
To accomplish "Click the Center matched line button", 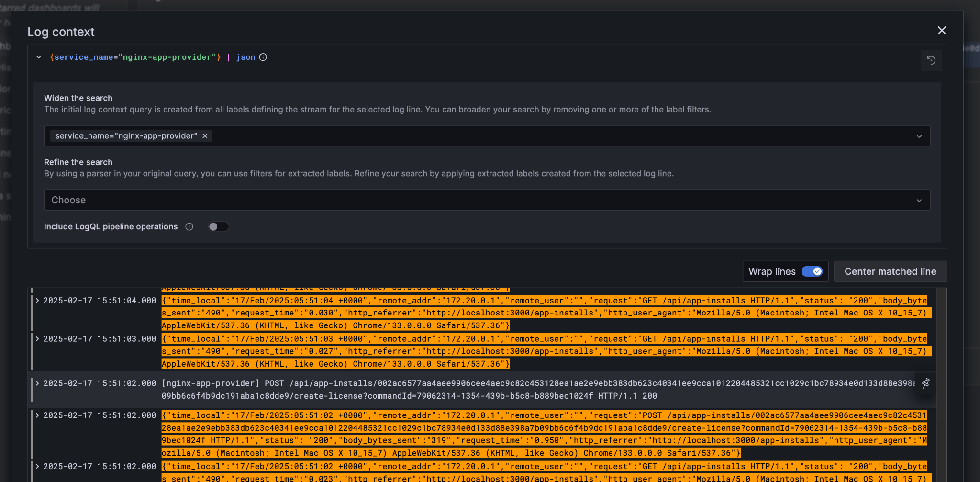I will pyautogui.click(x=890, y=271).
